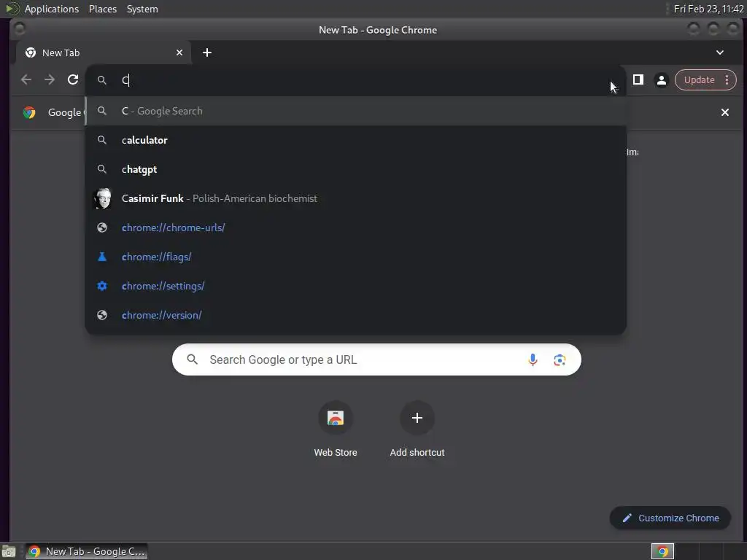Click the magnifier icon in the address bar
Image resolution: width=747 pixels, height=560 pixels.
point(102,80)
